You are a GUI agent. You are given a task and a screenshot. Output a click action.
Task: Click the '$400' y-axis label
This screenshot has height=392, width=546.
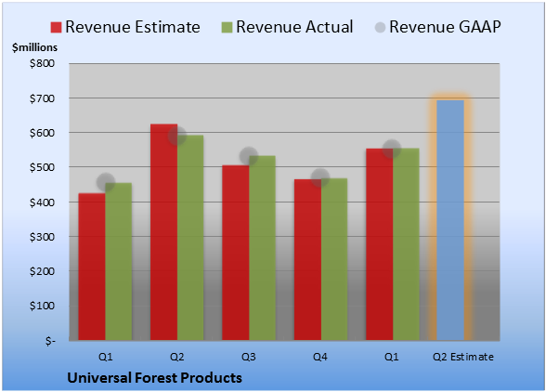(x=42, y=203)
